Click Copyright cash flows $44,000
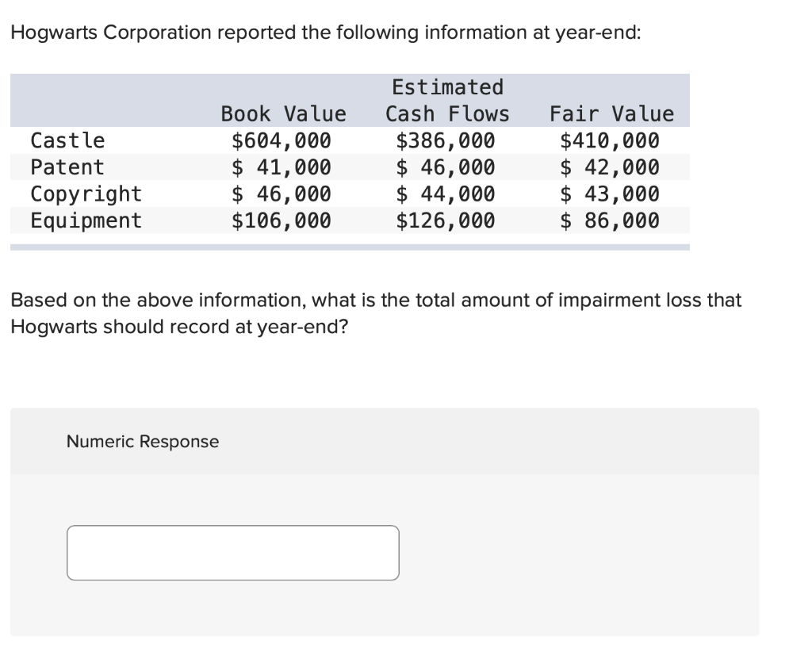This screenshot has width=812, height=663. point(446,194)
